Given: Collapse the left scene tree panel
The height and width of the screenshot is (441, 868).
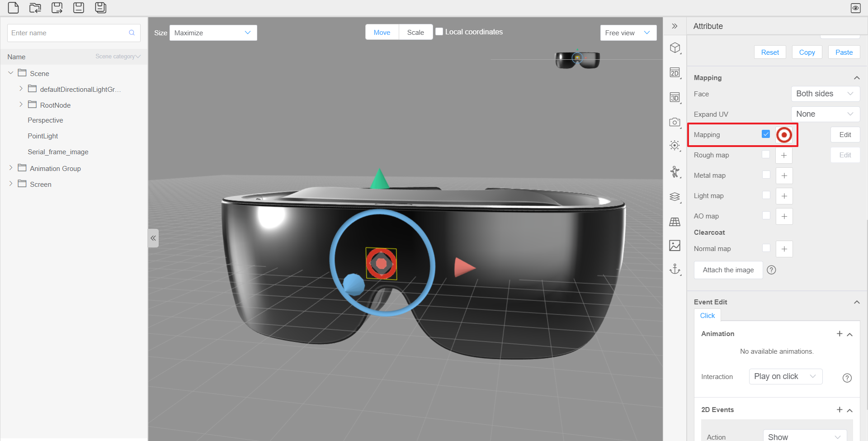Looking at the screenshot, I should pos(153,238).
